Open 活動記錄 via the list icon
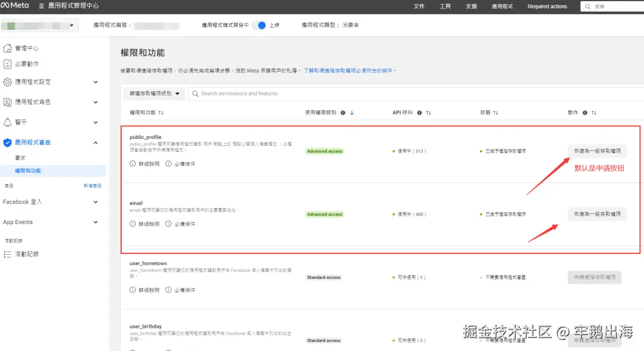644x351 pixels. [7, 253]
